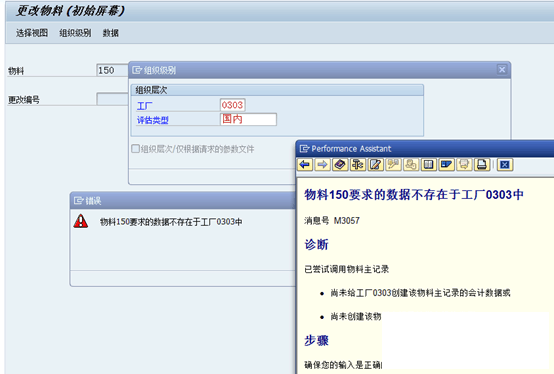Open technical information tools icon
This screenshot has height=374, width=554.
coord(358,165)
